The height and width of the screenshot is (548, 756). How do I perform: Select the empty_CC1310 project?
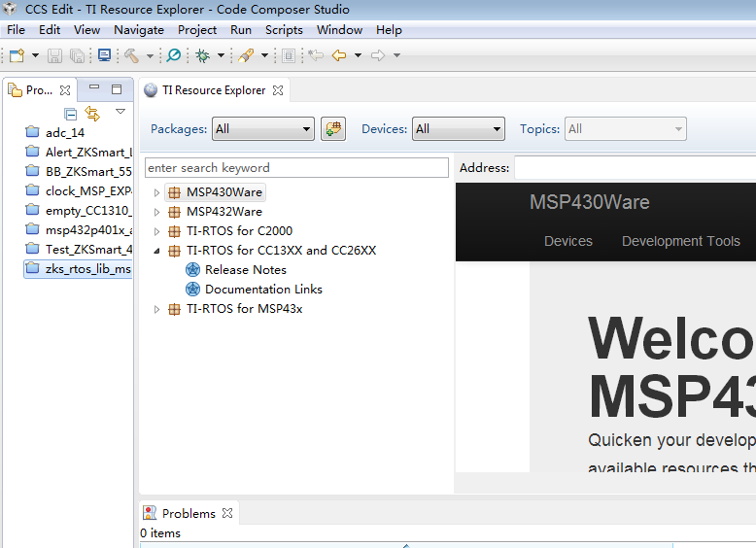pos(79,211)
